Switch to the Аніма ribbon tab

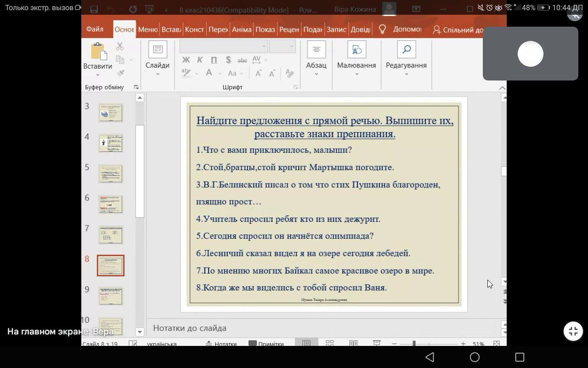click(242, 29)
